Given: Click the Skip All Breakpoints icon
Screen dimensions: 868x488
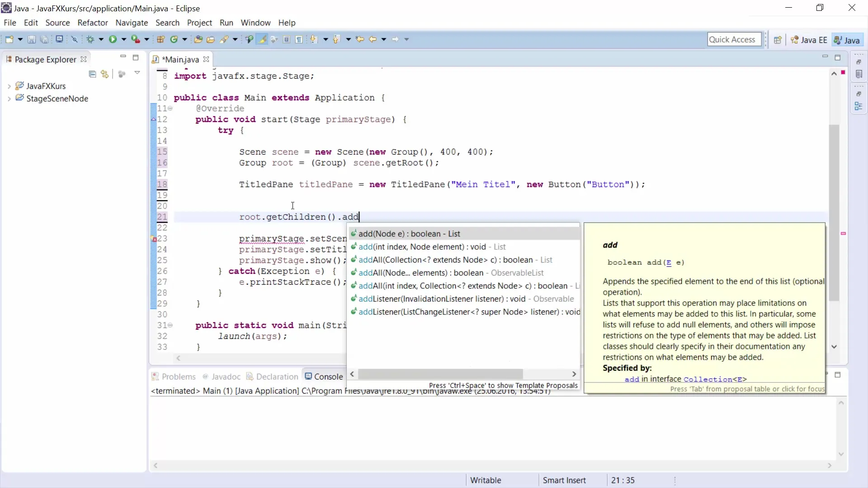Looking at the screenshot, I should coord(75,39).
